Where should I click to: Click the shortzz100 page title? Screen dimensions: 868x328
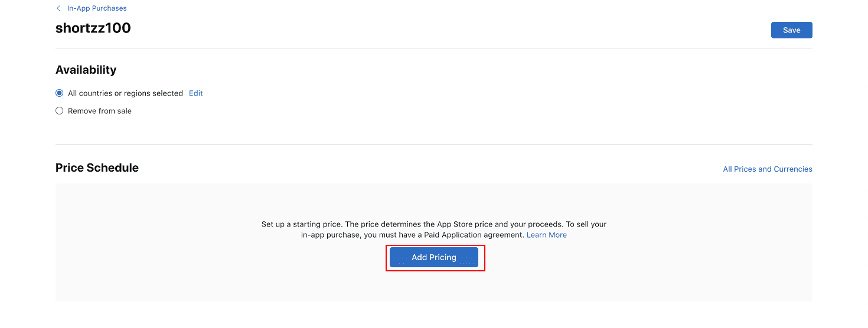click(93, 28)
